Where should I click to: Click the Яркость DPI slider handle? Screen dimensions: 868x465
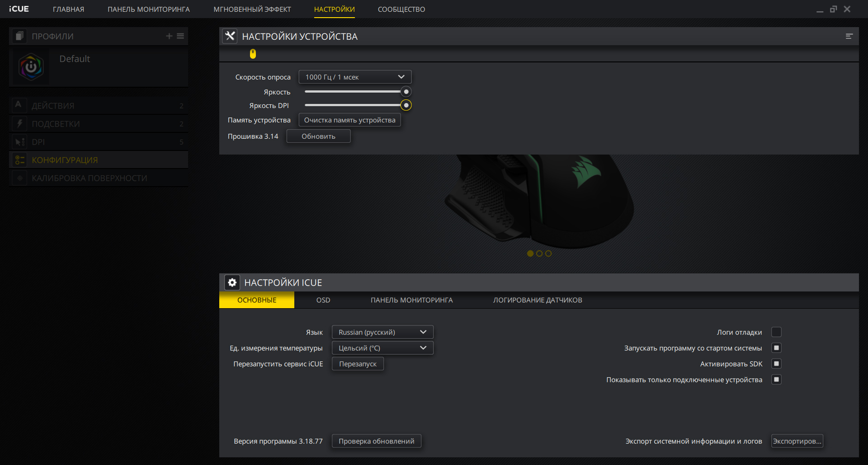(x=406, y=105)
